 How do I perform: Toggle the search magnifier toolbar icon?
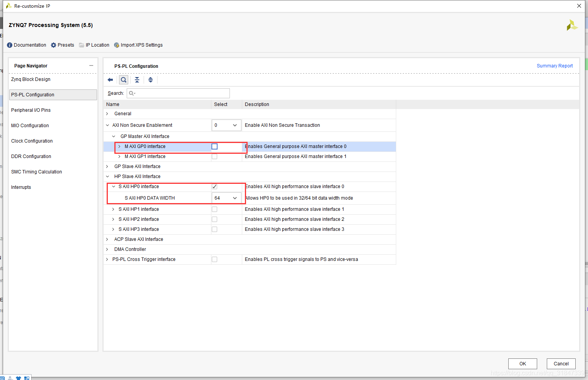[x=124, y=80]
